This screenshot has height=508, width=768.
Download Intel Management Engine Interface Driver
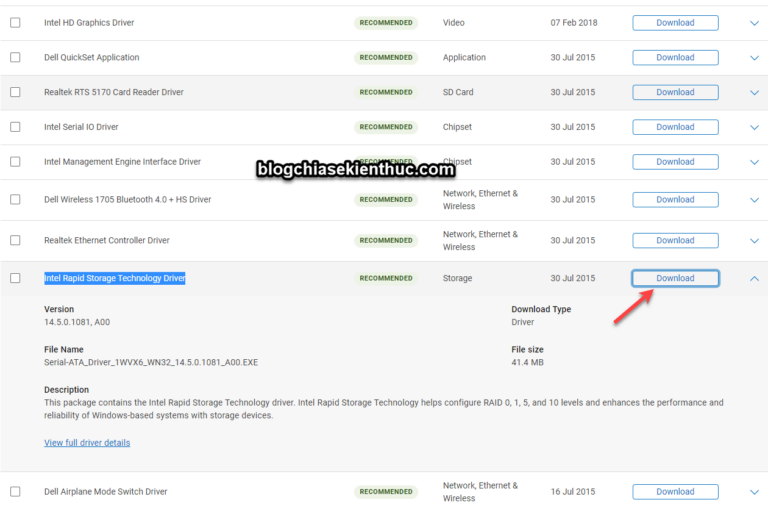coord(675,162)
